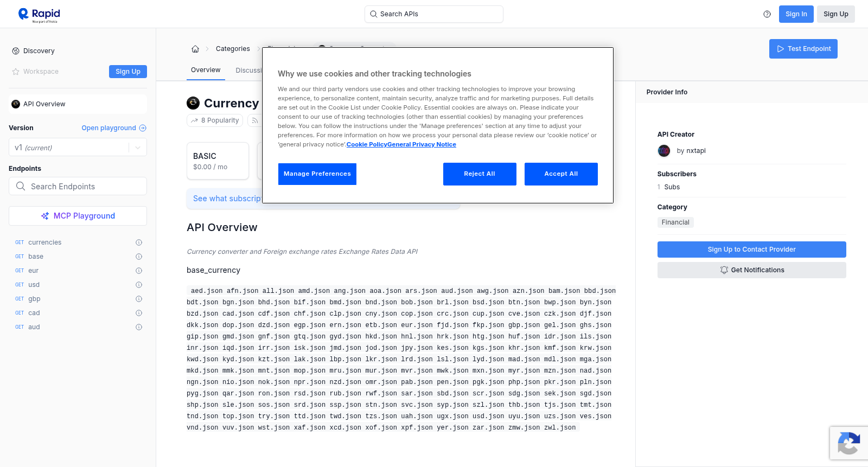Screen dimensions: 868x467
Task: Click the search magnifier in top bar
Action: tap(373, 14)
